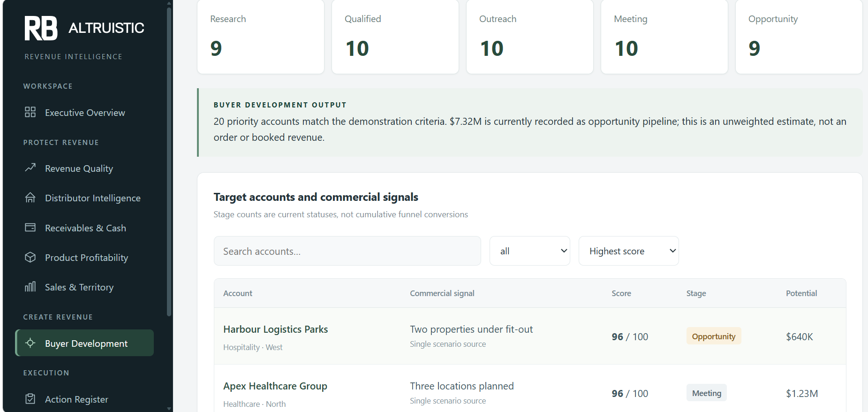
Task: Click the Revenue Quality trend icon
Action: [30, 168]
